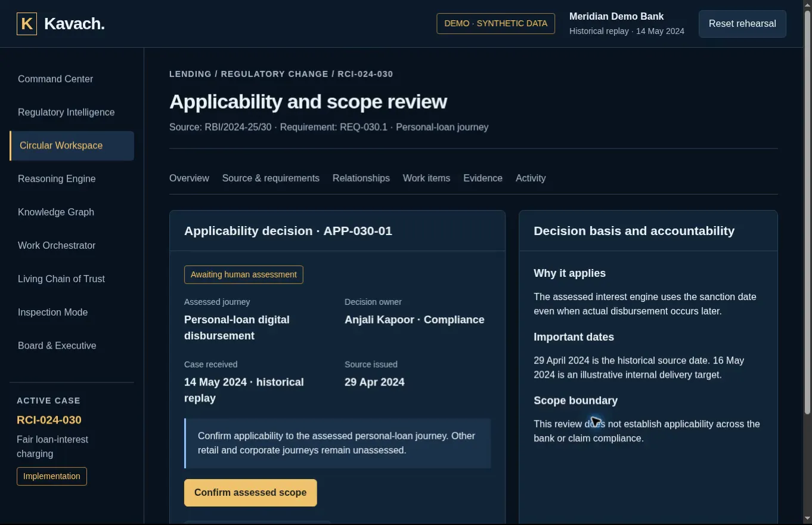This screenshot has height=525, width=812.
Task: Click the breadcrumb LENDING / REGULATORY CHANGE / RCI-024-030
Action: (x=281, y=74)
